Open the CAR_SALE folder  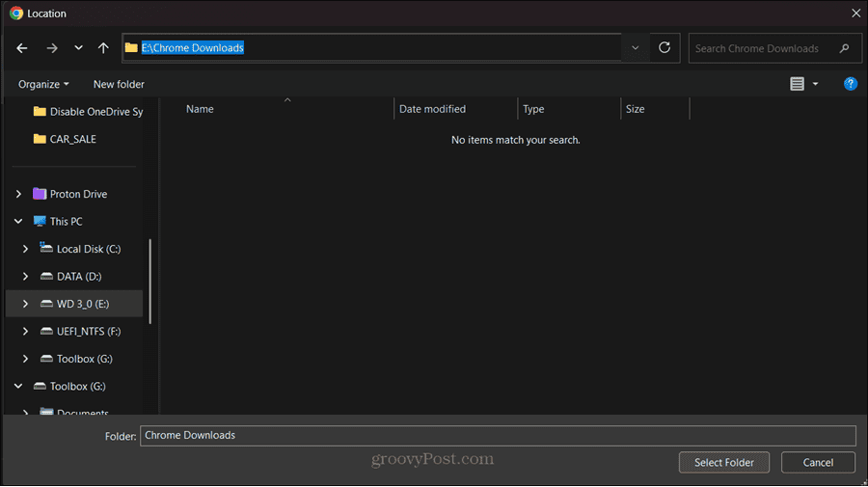(65, 139)
